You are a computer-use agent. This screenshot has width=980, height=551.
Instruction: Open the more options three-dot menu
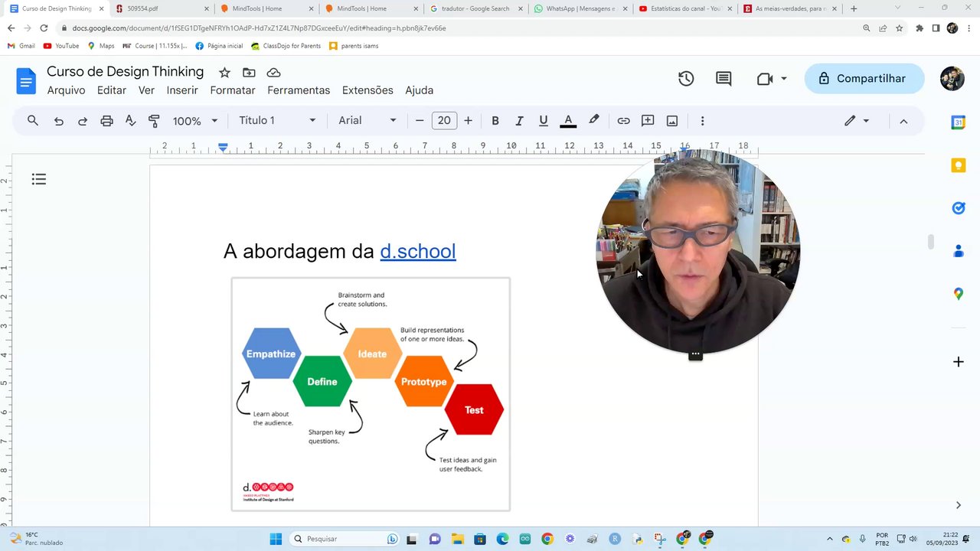[702, 121]
